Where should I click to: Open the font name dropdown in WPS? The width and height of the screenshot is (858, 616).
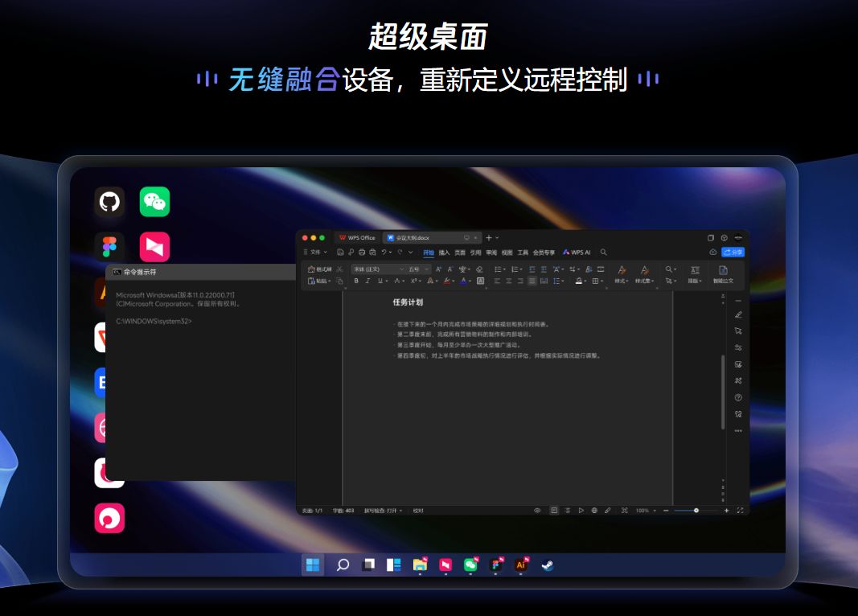tap(401, 269)
